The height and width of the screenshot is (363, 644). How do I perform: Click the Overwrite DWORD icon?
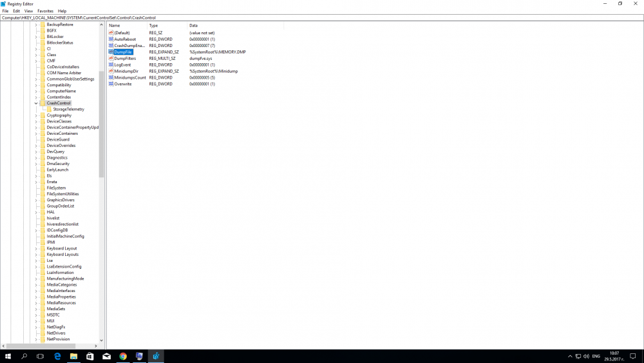tap(111, 84)
